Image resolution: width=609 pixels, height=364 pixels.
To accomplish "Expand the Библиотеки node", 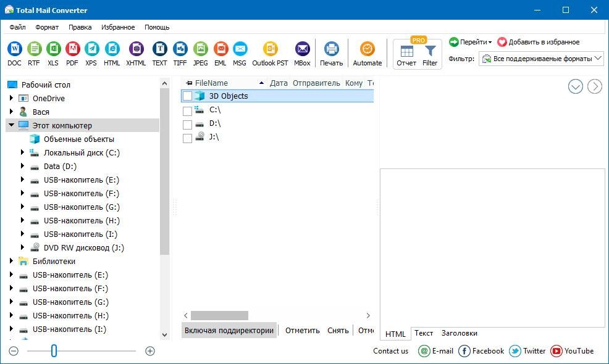I will coord(11,261).
